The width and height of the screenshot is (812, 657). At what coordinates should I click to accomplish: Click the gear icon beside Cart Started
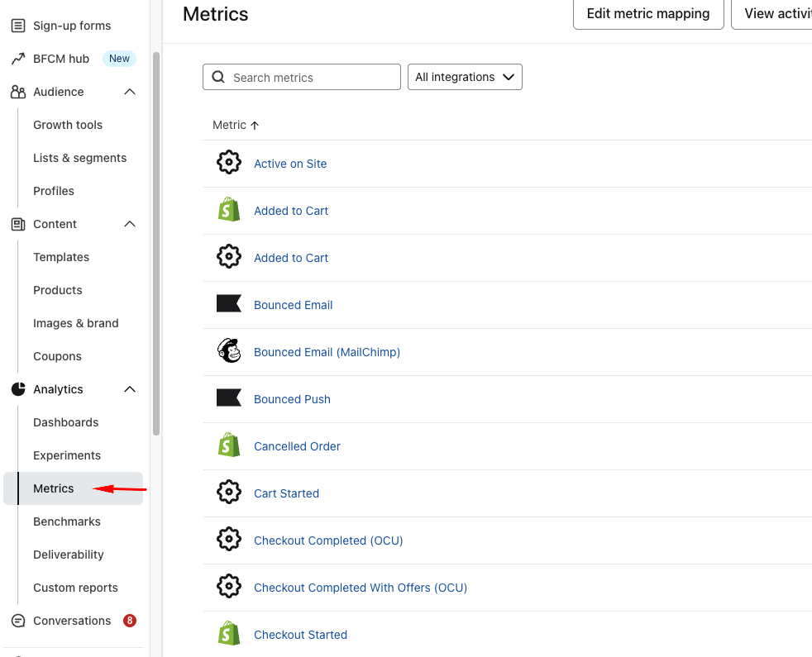(x=229, y=492)
